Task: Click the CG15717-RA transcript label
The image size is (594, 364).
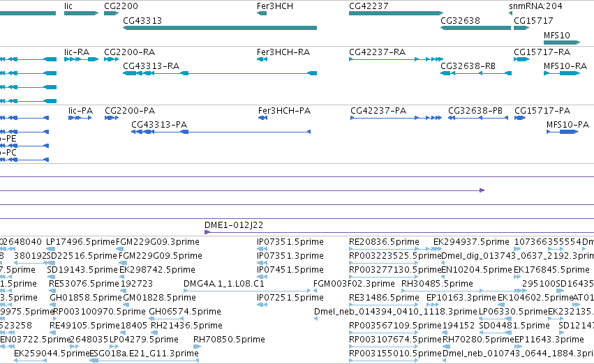Action: coord(542,52)
